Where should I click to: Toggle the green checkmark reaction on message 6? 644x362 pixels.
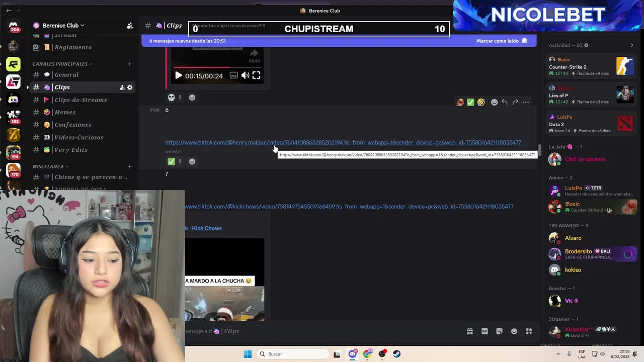175,161
